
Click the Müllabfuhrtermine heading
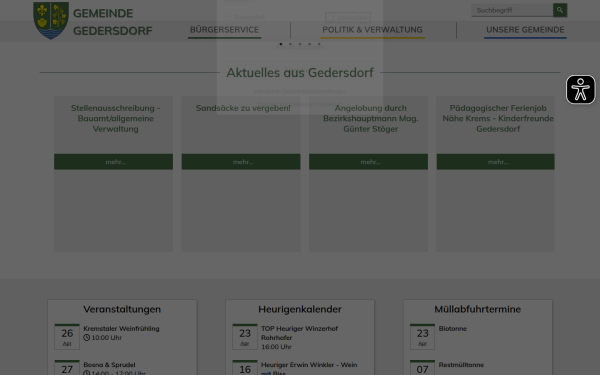[478, 309]
